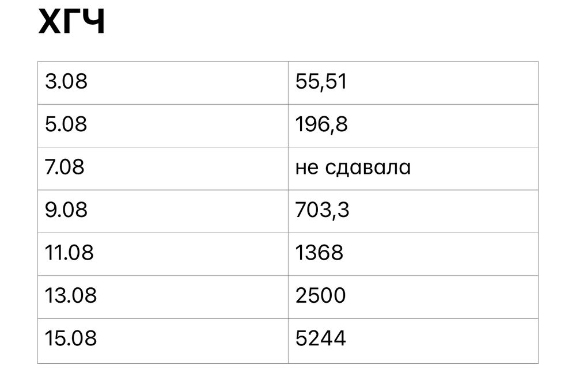Viewport: 576px width, 392px height.
Task: Click the 196,8 result cell
Action: pyautogui.click(x=321, y=125)
